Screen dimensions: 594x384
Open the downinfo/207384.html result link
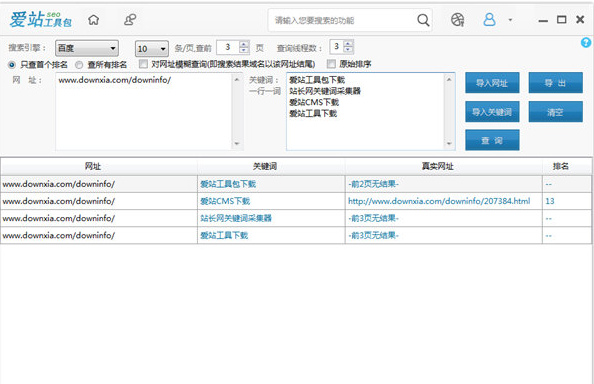tap(439, 201)
